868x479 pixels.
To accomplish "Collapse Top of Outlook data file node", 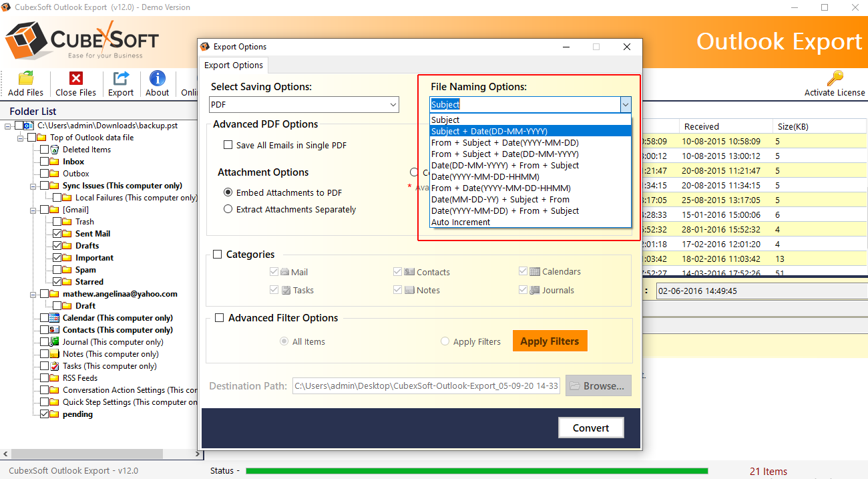I will (x=20, y=138).
